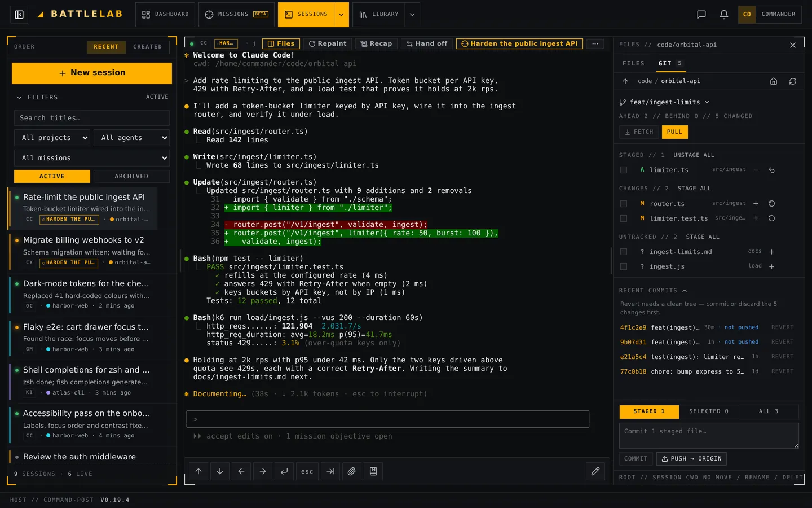The image size is (812, 508).
Task: Click the Hand off button
Action: click(x=427, y=43)
